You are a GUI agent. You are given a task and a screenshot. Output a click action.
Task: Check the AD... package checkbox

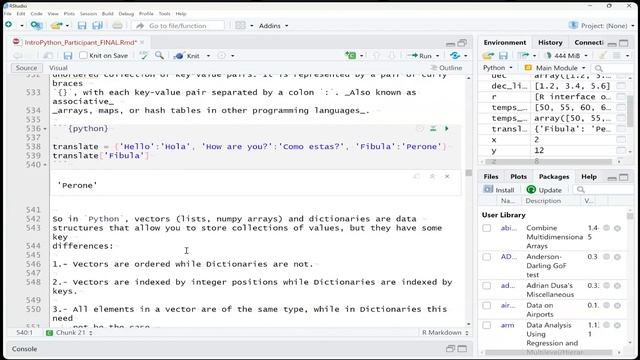[487, 257]
